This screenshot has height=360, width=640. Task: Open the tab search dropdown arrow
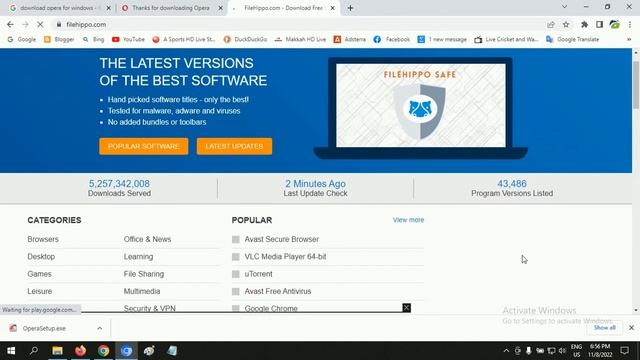pos(564,7)
